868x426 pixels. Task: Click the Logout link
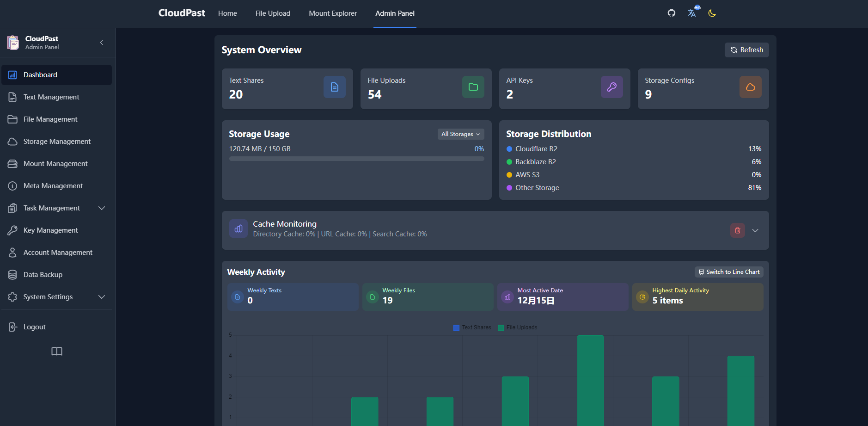[57, 327]
